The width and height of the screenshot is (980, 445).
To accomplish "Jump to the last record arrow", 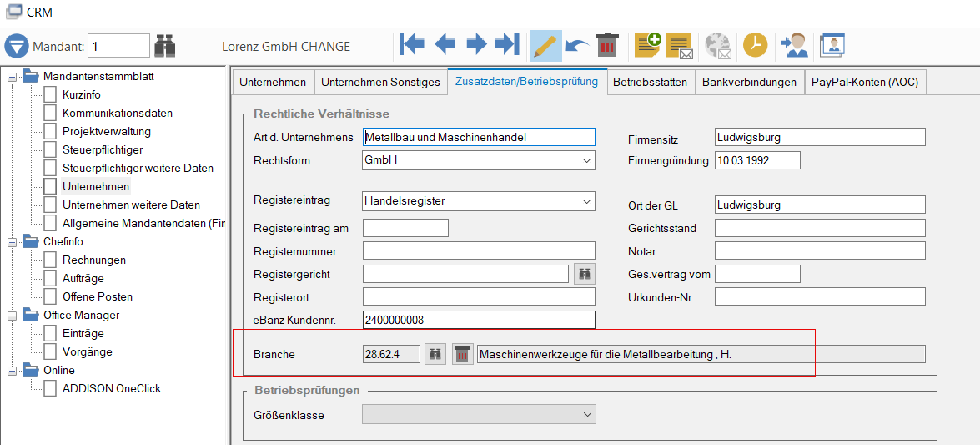I will click(507, 44).
